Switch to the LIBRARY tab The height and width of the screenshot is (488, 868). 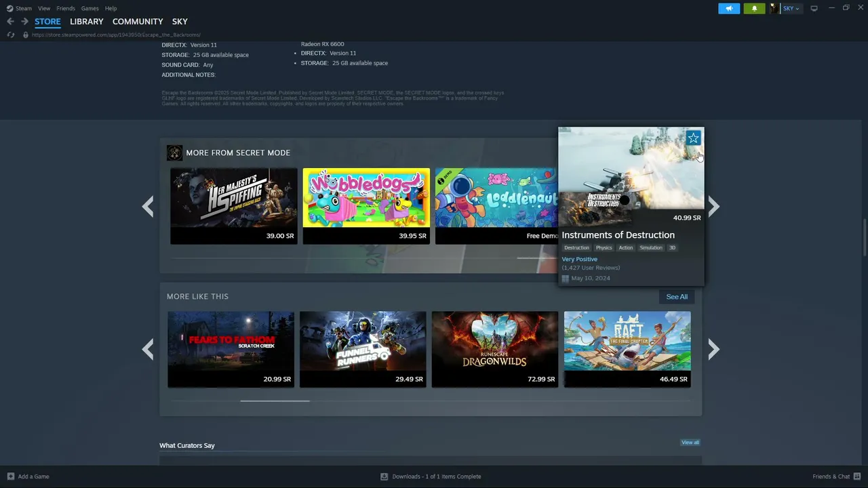tap(87, 22)
